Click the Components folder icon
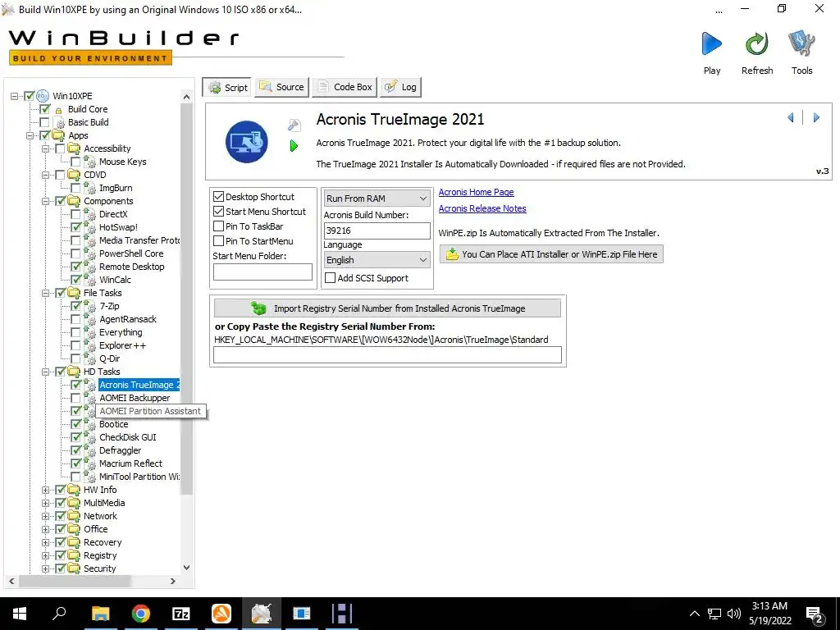 [x=74, y=201]
